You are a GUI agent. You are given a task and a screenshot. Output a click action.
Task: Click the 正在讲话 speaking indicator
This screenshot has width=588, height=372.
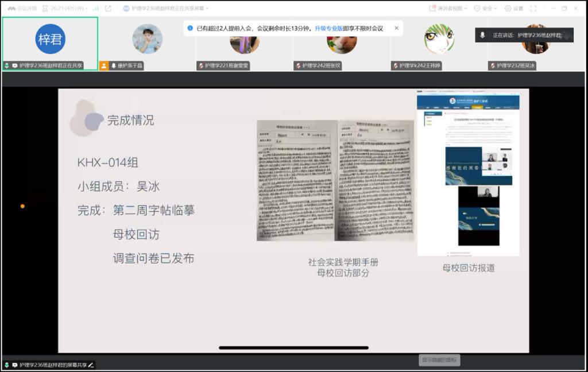click(524, 35)
